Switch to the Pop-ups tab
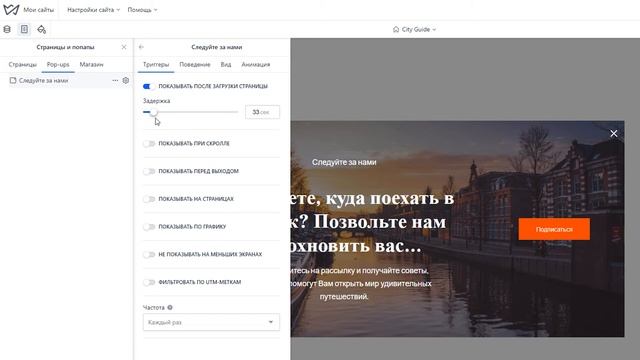The image size is (640, 360). (x=58, y=64)
